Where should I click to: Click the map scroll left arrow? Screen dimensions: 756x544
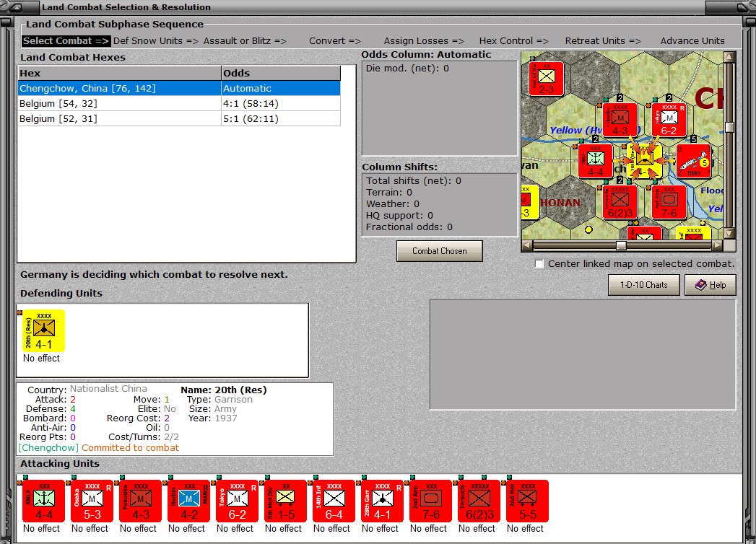(526, 245)
